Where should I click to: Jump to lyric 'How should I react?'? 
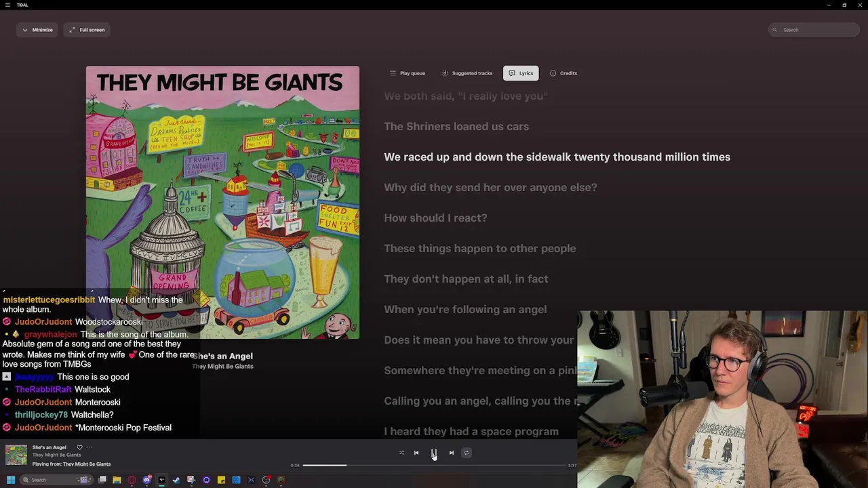(435, 218)
